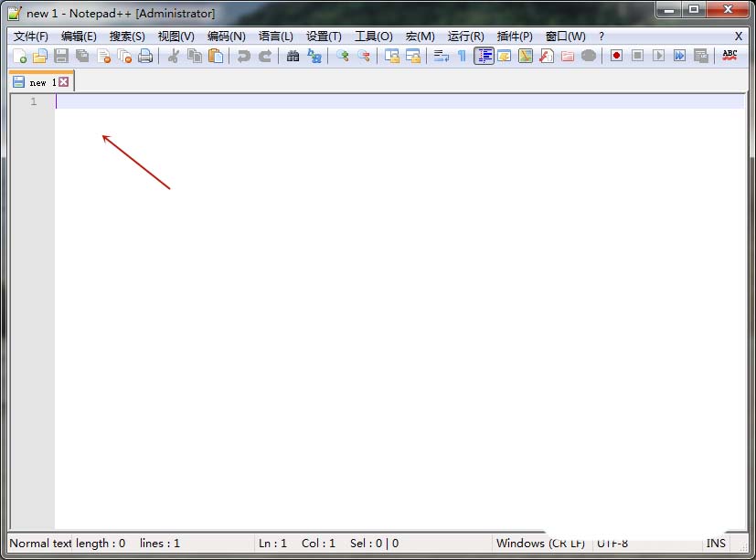The image size is (756, 560).
Task: Show all characters with pilcrow icon
Action: 462,56
